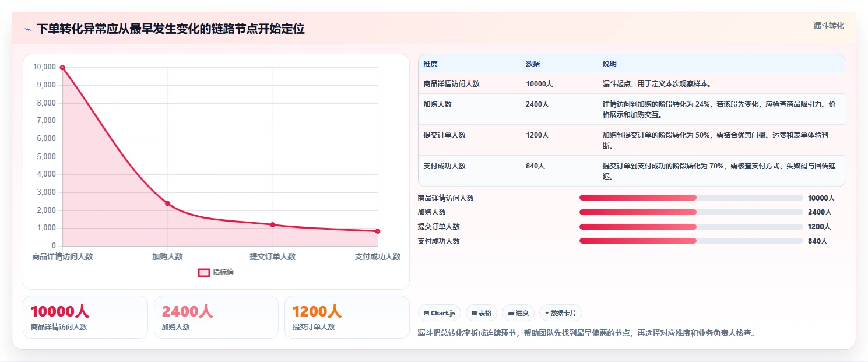Click the footer note starting 漏斗把总转化率
The image size is (868, 362).
coord(586,333)
